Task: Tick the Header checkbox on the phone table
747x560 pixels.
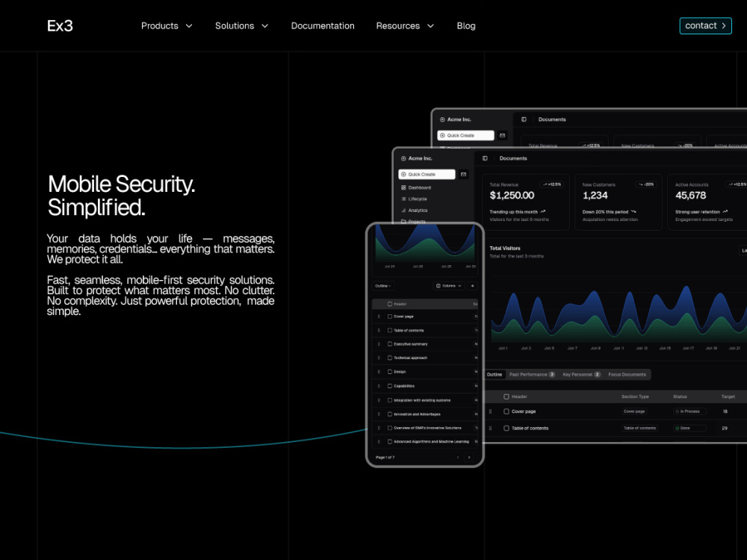Action: coord(390,304)
